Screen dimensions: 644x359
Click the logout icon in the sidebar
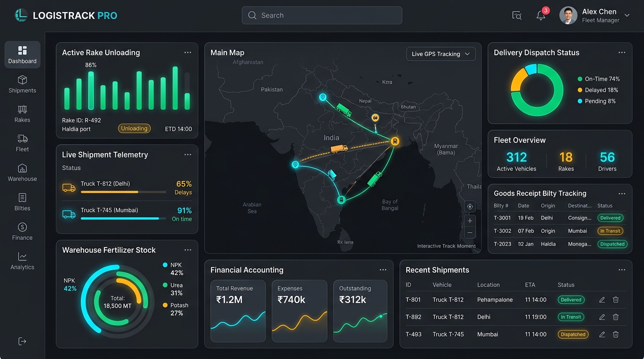coord(22,341)
